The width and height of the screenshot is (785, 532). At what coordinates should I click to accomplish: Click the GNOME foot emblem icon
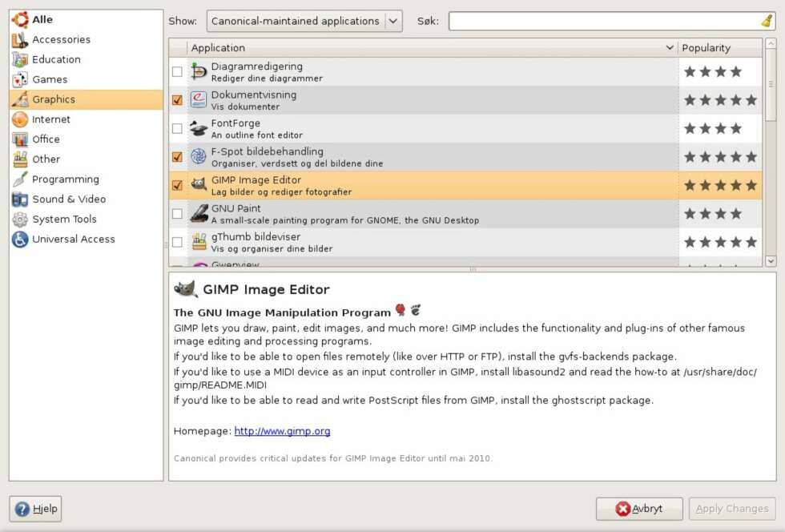(416, 310)
